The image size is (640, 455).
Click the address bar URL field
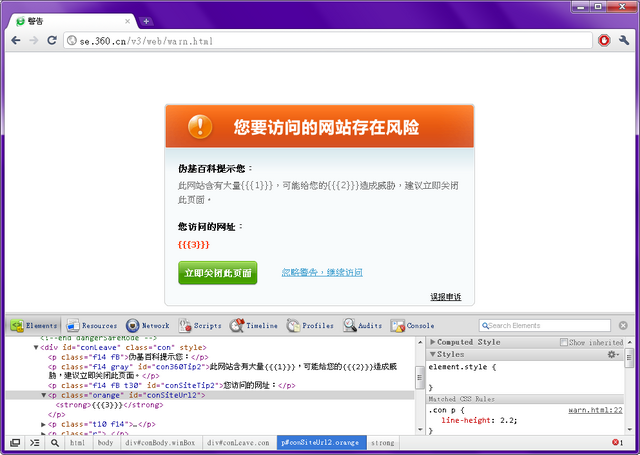tap(328, 41)
